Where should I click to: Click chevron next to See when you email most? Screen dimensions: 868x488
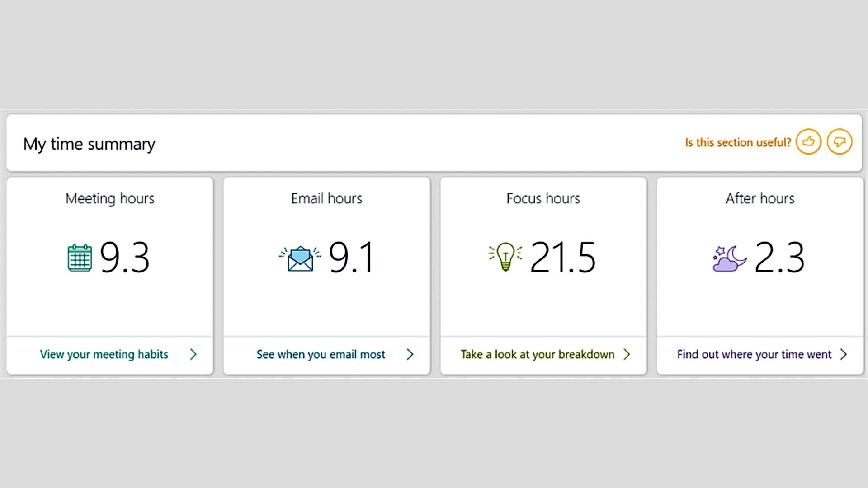click(x=410, y=354)
